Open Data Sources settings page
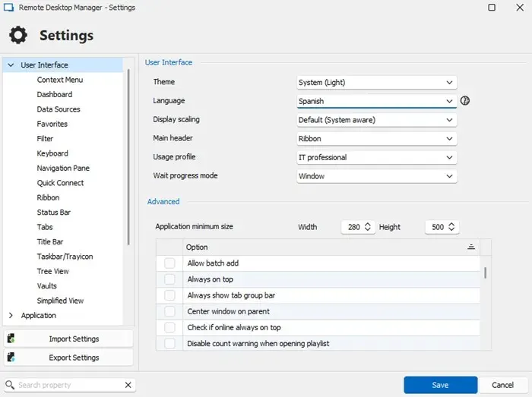 pyautogui.click(x=59, y=109)
